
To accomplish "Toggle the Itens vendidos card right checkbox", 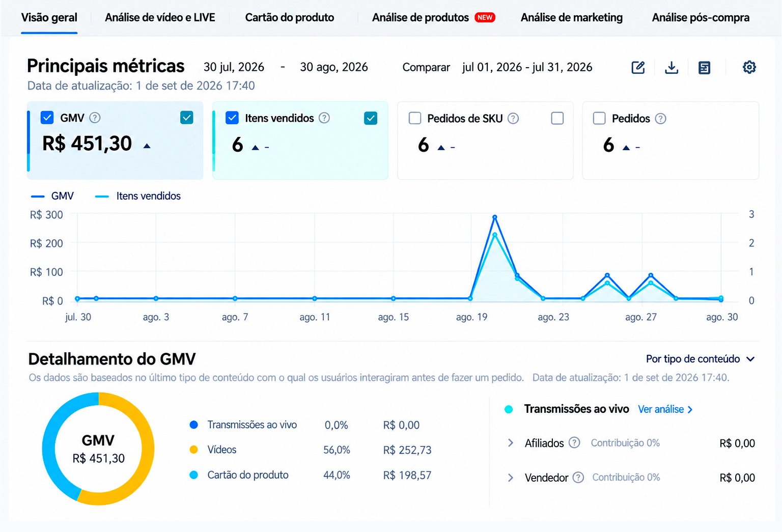I will pyautogui.click(x=370, y=118).
